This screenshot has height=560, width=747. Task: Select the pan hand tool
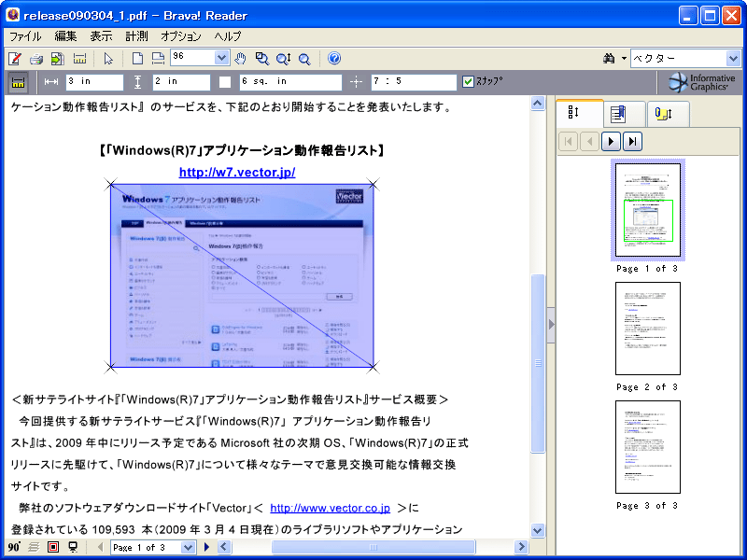click(241, 59)
